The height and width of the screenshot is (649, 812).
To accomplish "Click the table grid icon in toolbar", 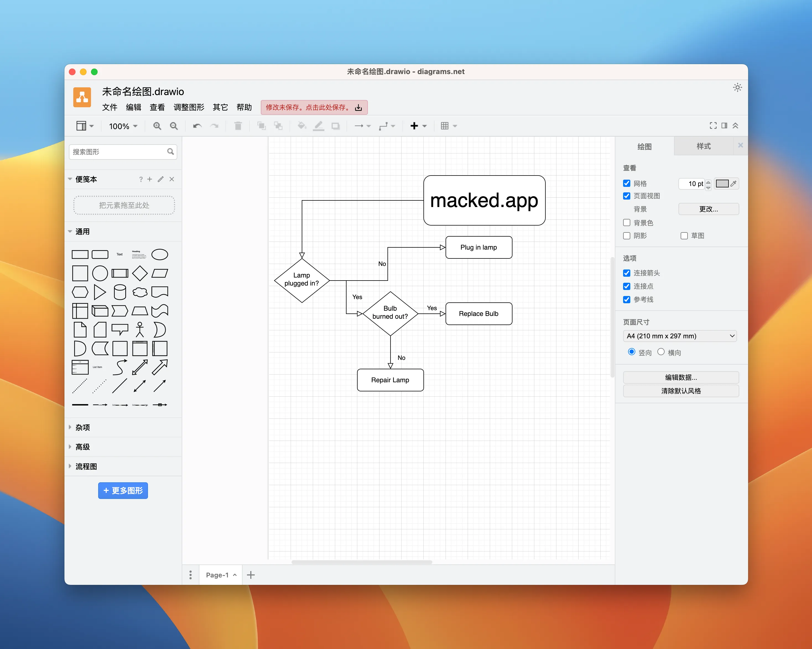I will point(444,126).
